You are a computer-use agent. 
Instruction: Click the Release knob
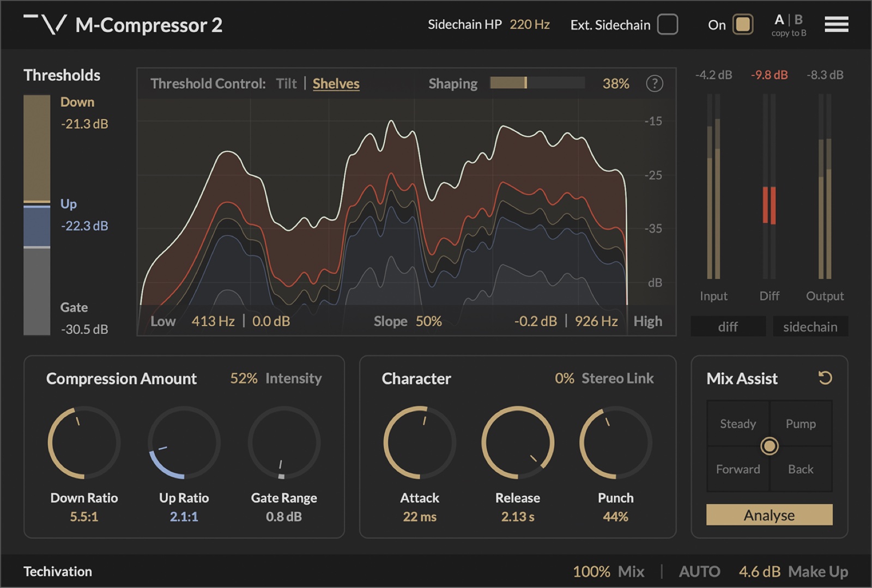[518, 442]
